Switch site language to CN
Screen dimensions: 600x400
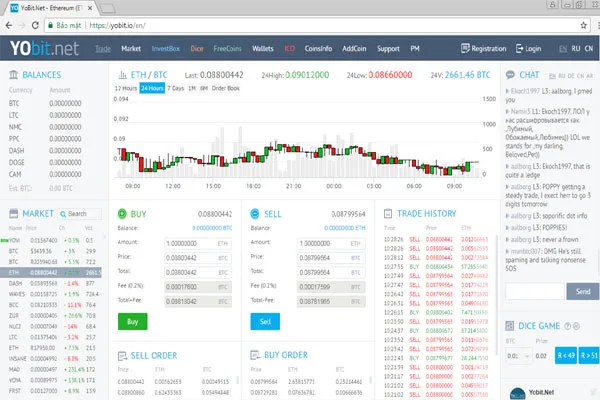(589, 49)
